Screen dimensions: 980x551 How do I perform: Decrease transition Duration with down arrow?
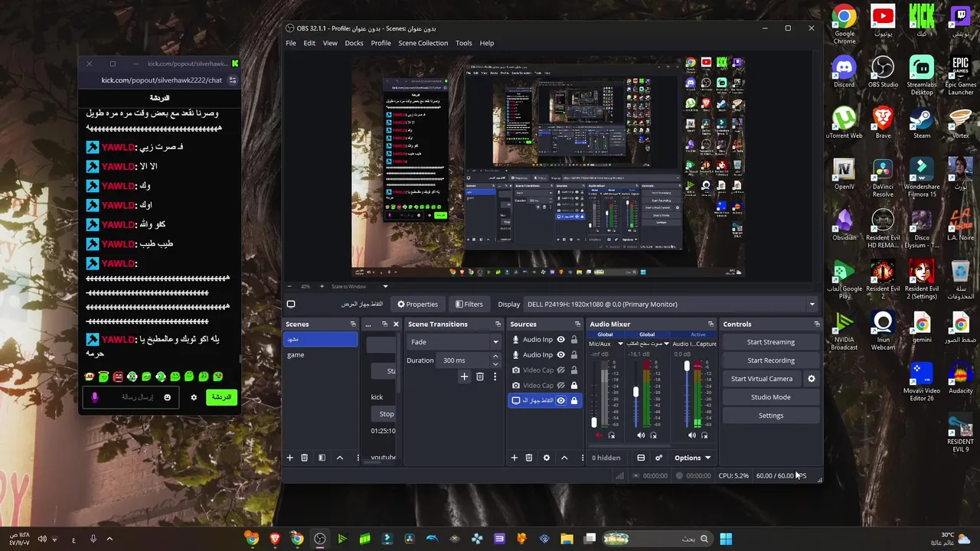coord(495,364)
